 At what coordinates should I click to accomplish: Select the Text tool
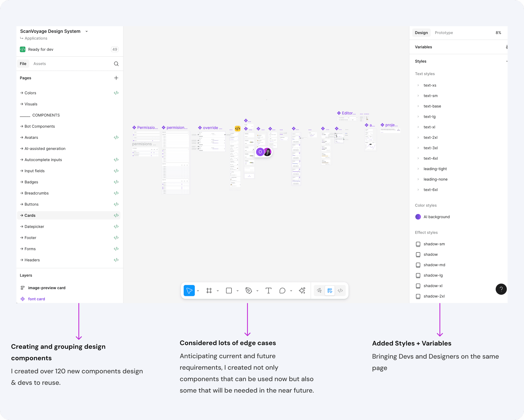pyautogui.click(x=268, y=290)
